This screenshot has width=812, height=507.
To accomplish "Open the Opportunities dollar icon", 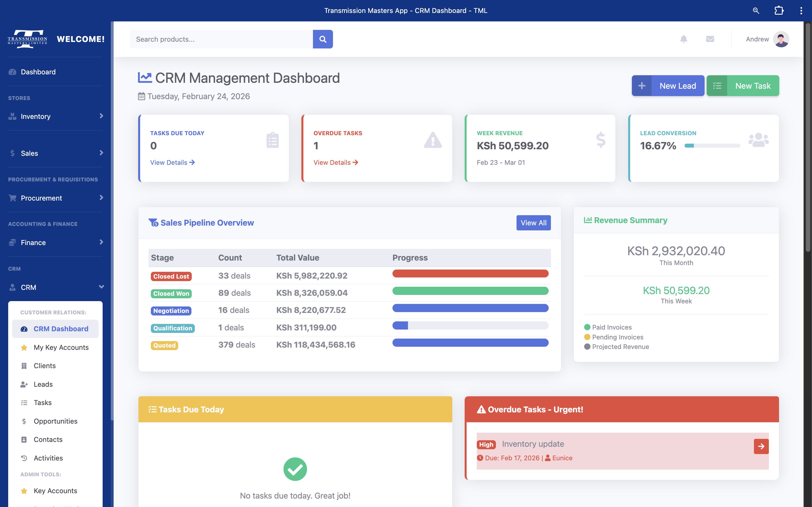I will click(x=24, y=421).
